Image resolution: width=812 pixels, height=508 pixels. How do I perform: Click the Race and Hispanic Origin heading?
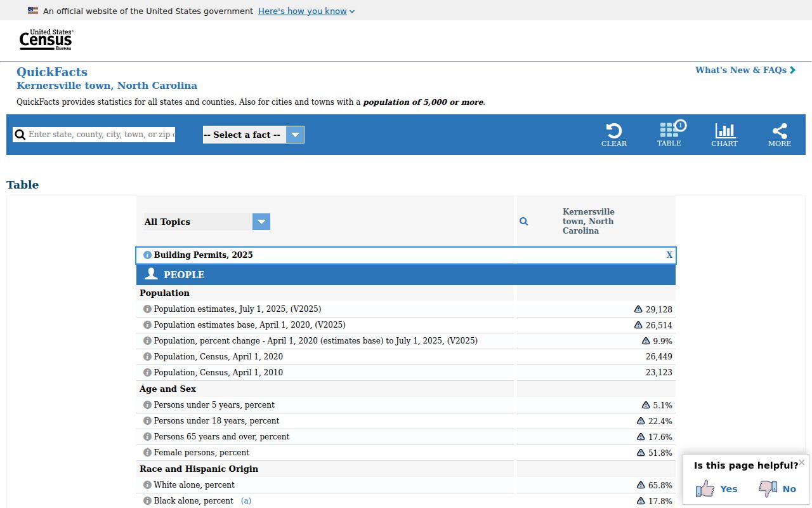click(x=199, y=469)
